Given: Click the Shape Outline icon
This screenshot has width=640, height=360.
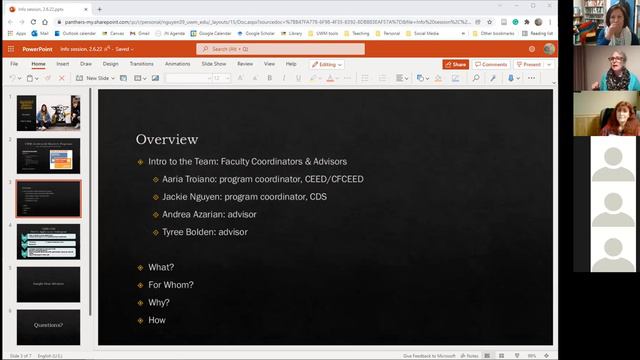Looking at the screenshot, I should click(x=456, y=78).
